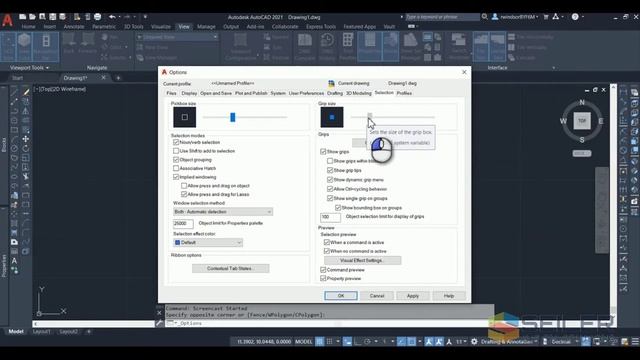Click the Text 'A' tool in left toolbar
The image size is (640, 360).
tap(14, 260)
